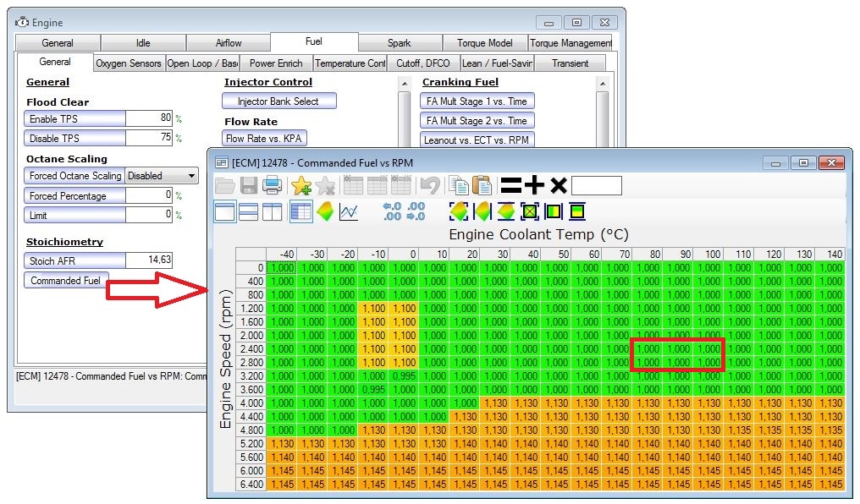Select the Oxygen Sensors sub-tab
This screenshot has height=504, width=860.
[x=128, y=63]
